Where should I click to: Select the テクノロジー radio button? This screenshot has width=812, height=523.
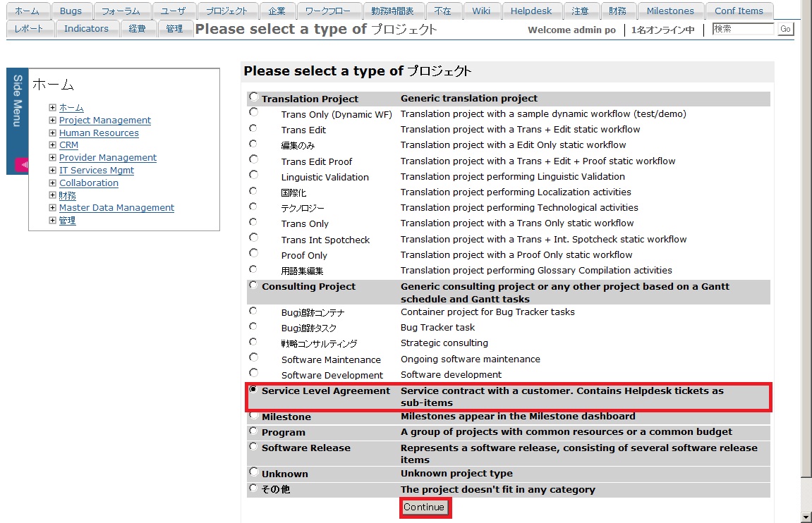click(253, 206)
